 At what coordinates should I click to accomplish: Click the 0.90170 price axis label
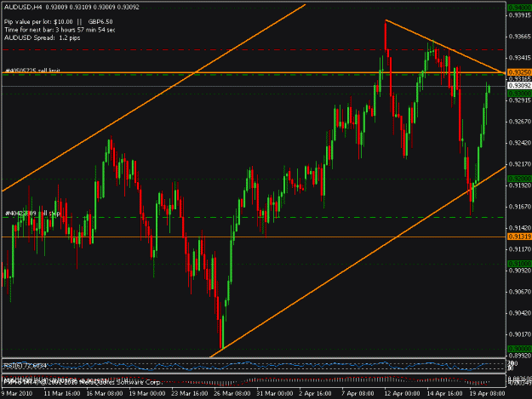[x=519, y=334]
